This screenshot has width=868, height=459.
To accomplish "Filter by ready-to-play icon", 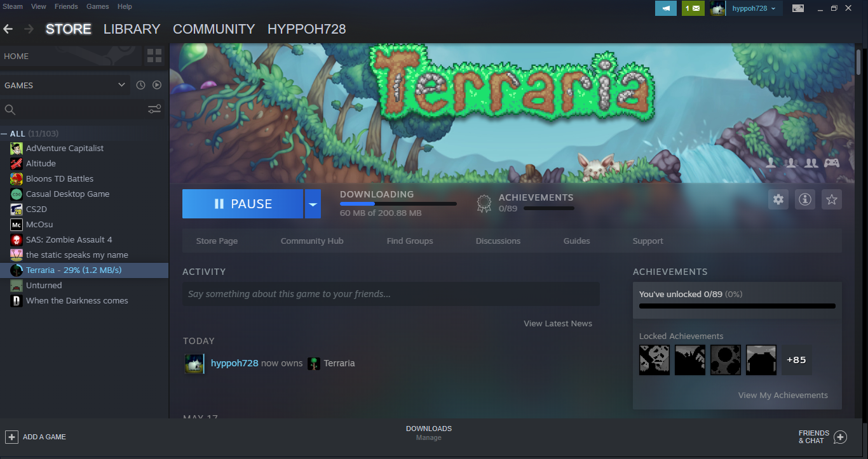I will tap(157, 85).
